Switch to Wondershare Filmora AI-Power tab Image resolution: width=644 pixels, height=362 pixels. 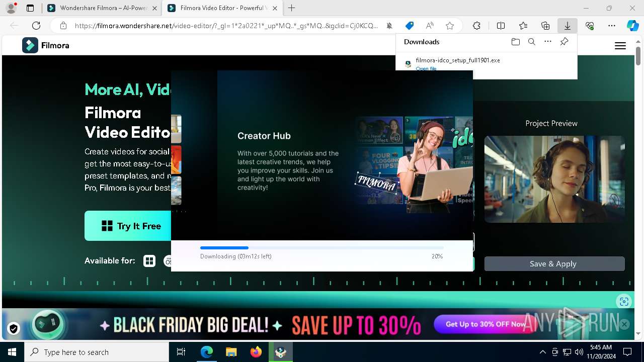[x=103, y=8]
